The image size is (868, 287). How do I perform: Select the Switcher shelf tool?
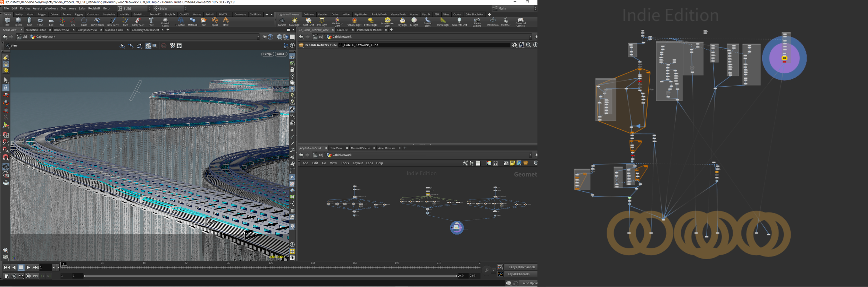506,22
